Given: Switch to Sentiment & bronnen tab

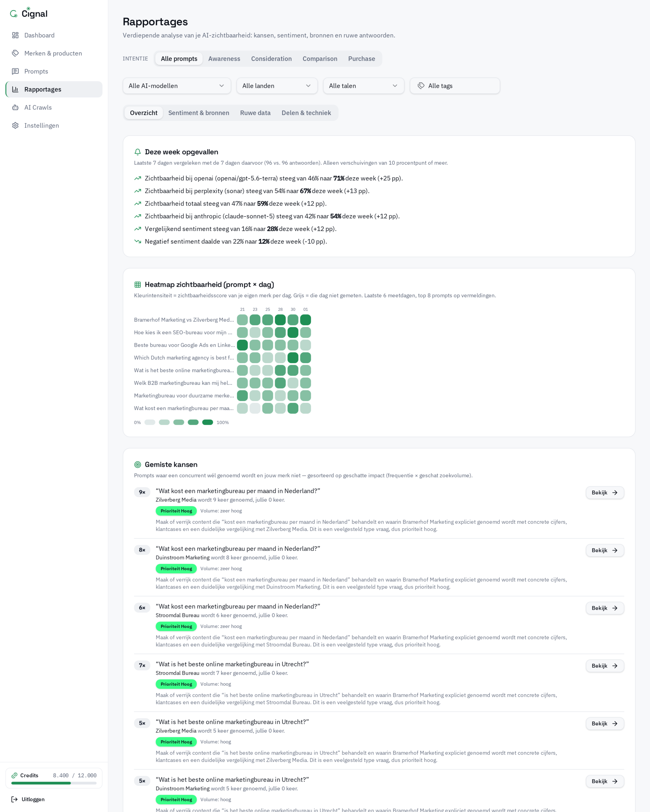Looking at the screenshot, I should pos(199,113).
